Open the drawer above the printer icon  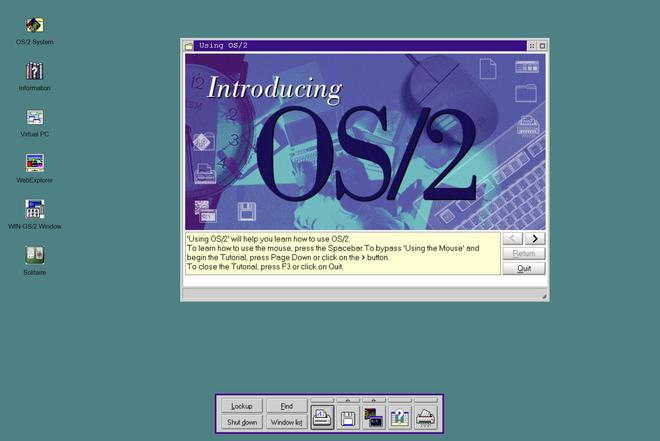[322, 400]
